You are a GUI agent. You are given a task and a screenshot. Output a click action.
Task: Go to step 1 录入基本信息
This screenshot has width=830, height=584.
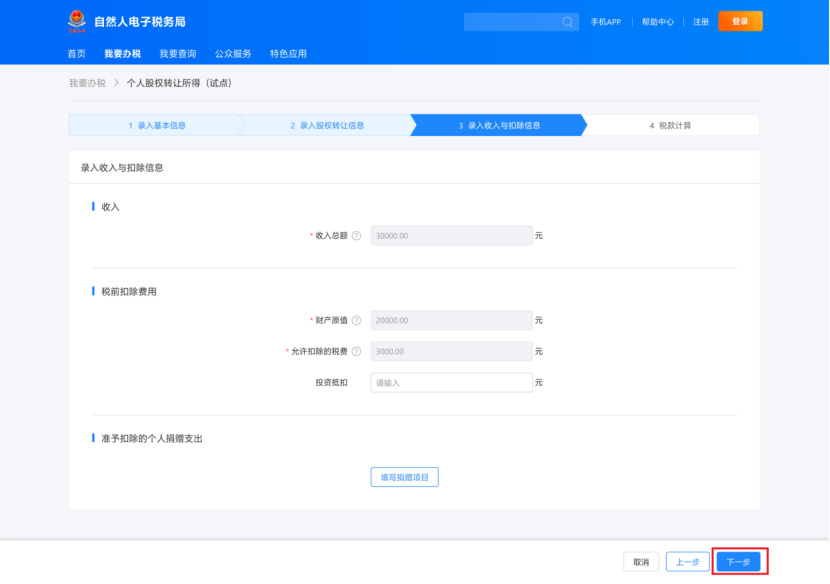156,126
